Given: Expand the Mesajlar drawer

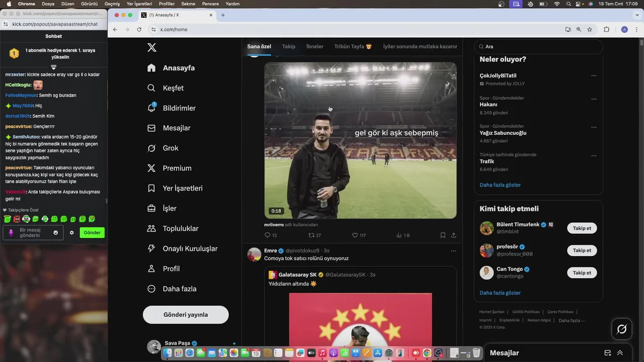Looking at the screenshot, I should click(x=620, y=353).
